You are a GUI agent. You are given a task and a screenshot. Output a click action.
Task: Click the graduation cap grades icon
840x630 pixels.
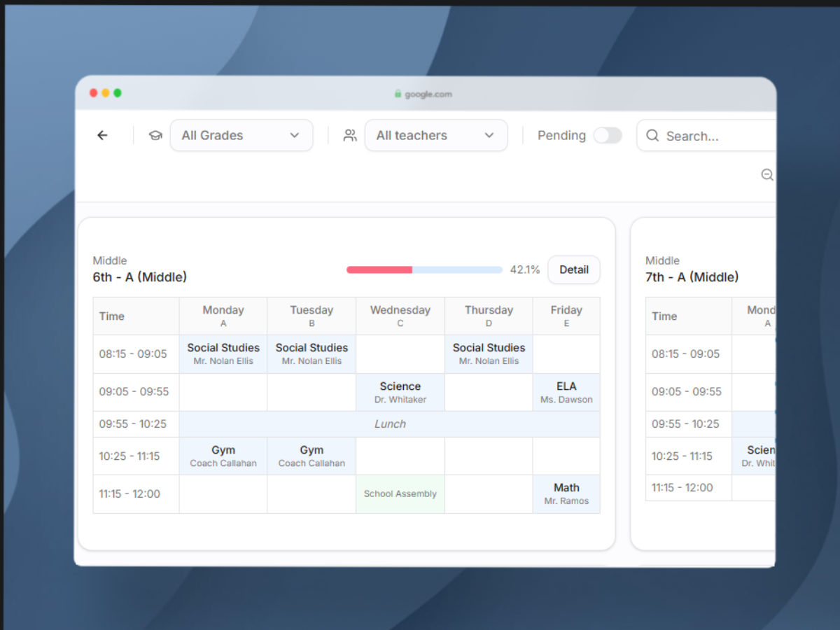(155, 136)
